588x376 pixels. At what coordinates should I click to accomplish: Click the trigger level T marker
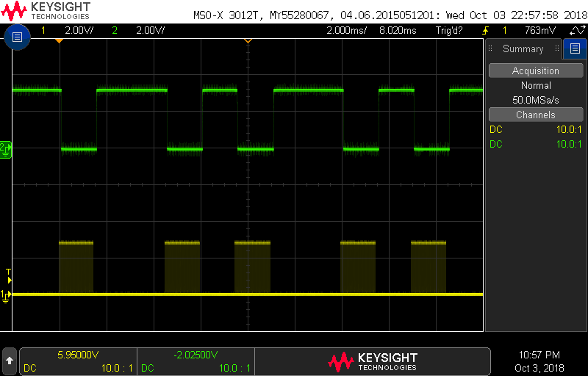click(x=9, y=275)
